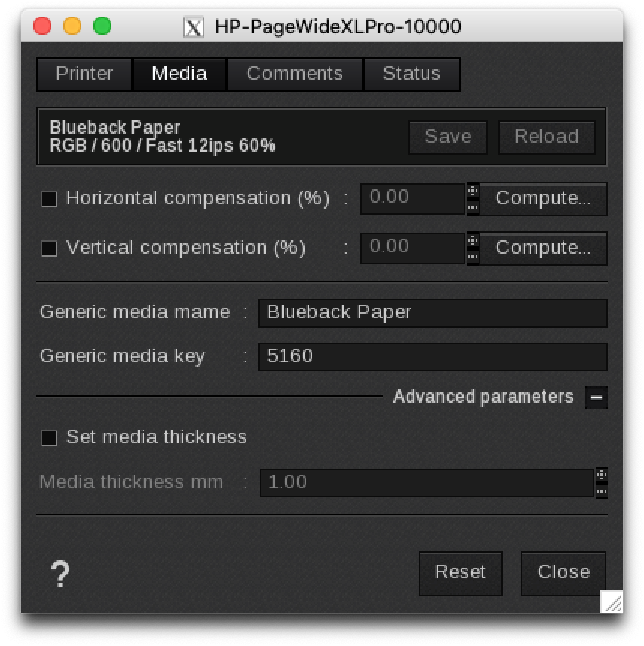Enable the Horizontal compensation checkbox
The height and width of the screenshot is (646, 644).
[x=49, y=198]
